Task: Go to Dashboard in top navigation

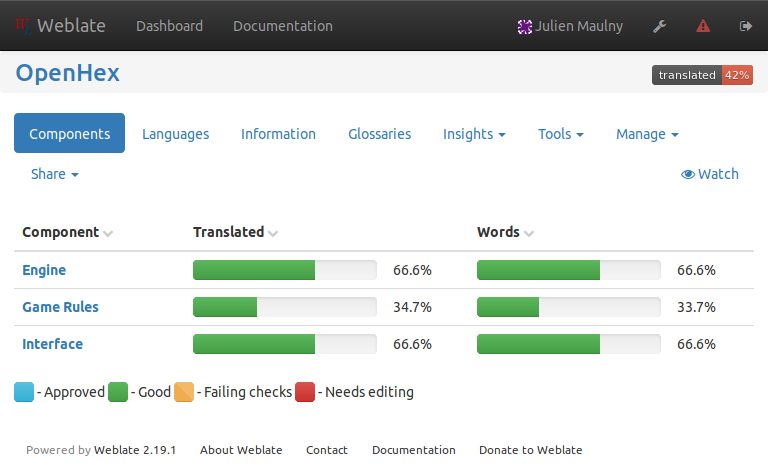Action: pyautogui.click(x=169, y=26)
